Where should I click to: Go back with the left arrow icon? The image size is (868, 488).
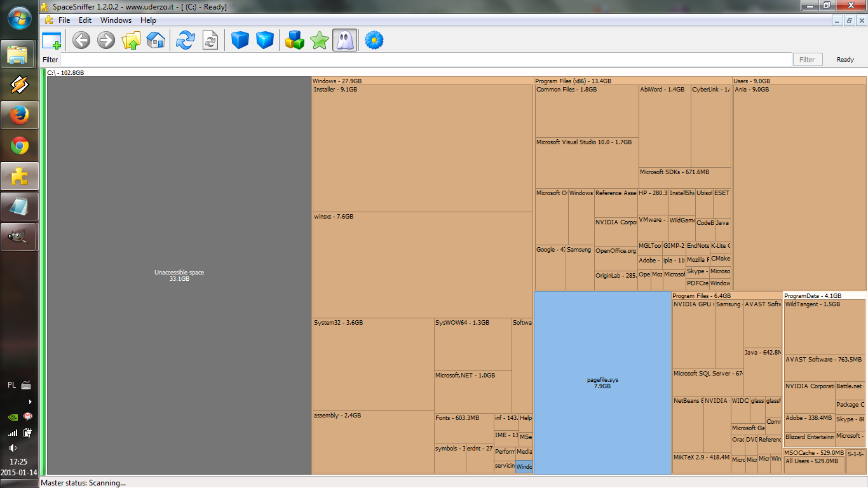[81, 41]
